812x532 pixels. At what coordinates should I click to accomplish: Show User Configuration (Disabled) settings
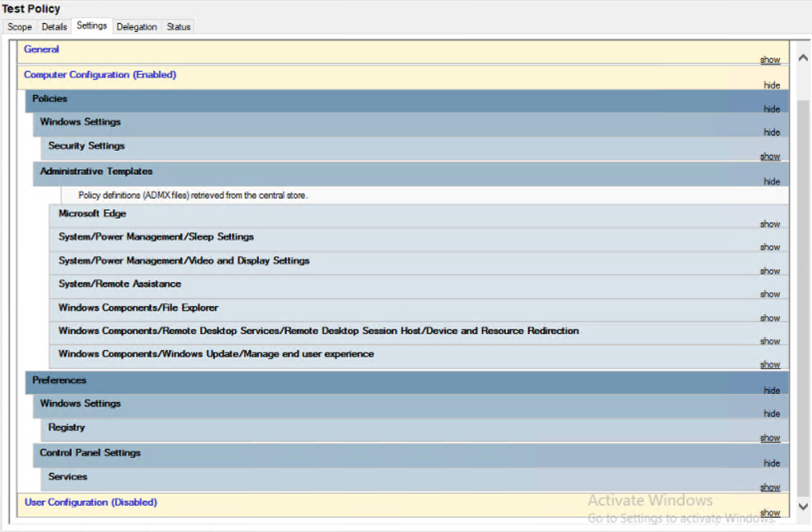pyautogui.click(x=769, y=511)
